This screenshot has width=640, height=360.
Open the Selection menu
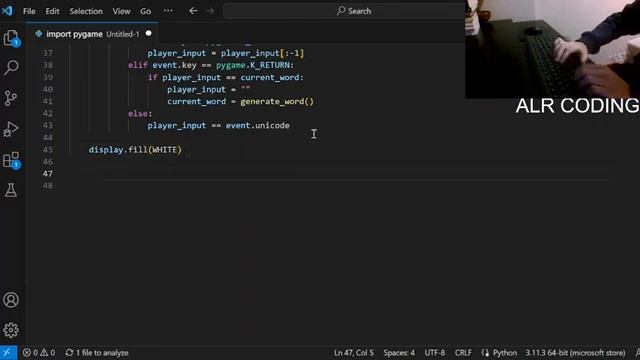click(x=86, y=11)
